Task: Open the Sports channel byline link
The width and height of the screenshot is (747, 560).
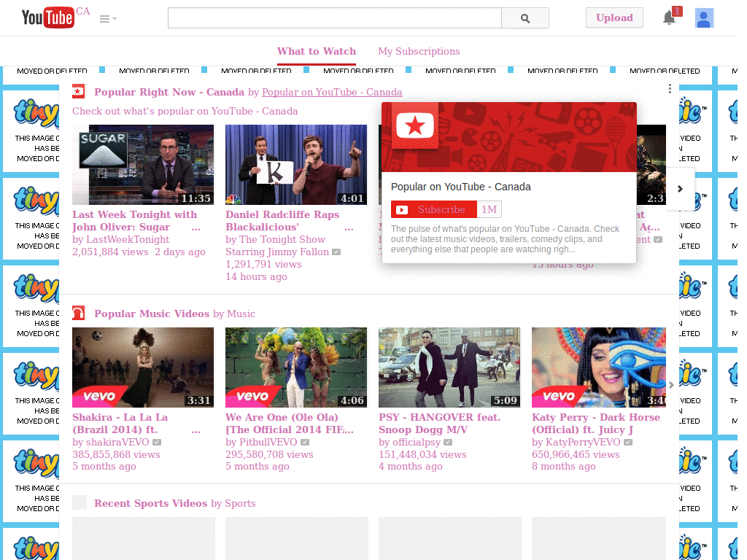Action: 240,503
